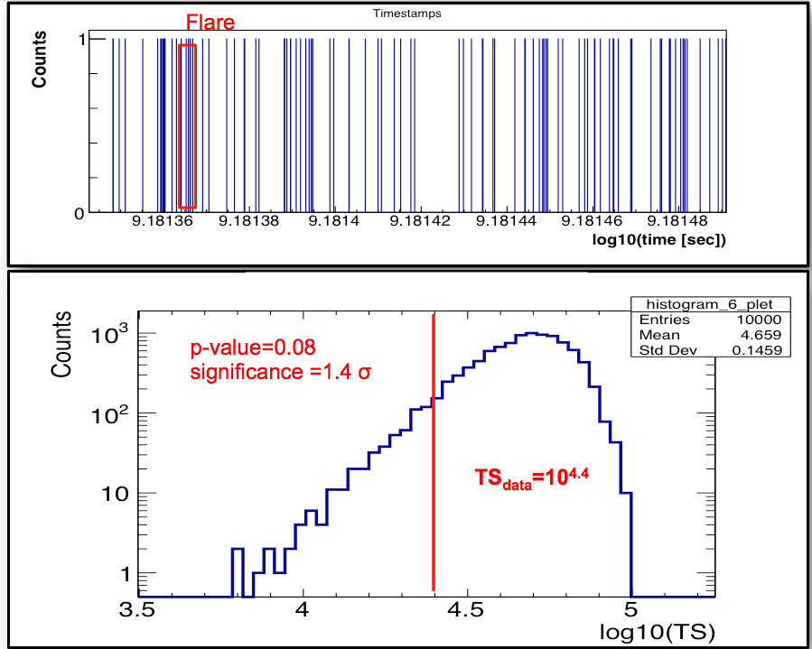Select the 'Mean' label in the stats box
812x649 pixels.
point(658,335)
